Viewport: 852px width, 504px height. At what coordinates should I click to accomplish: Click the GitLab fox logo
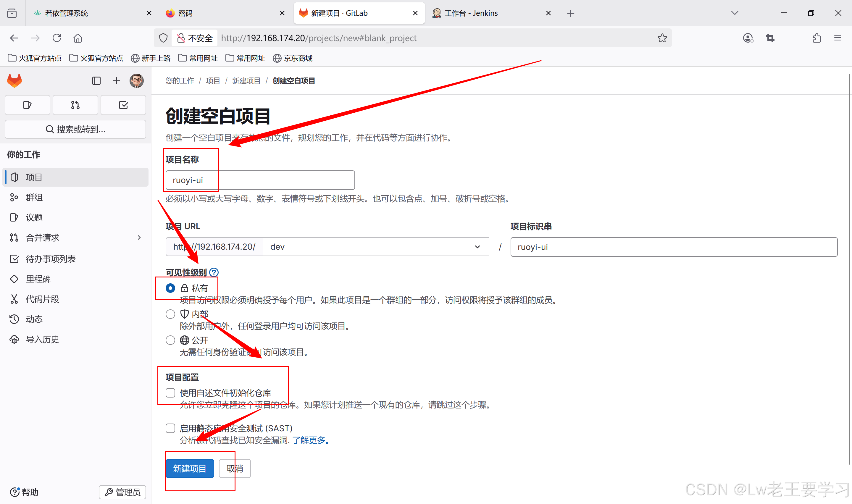(x=14, y=81)
